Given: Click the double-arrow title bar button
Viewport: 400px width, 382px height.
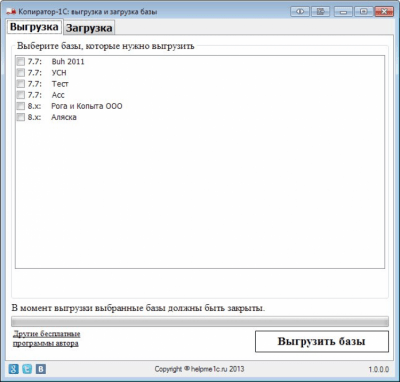Looking at the screenshot, I should [300, 12].
